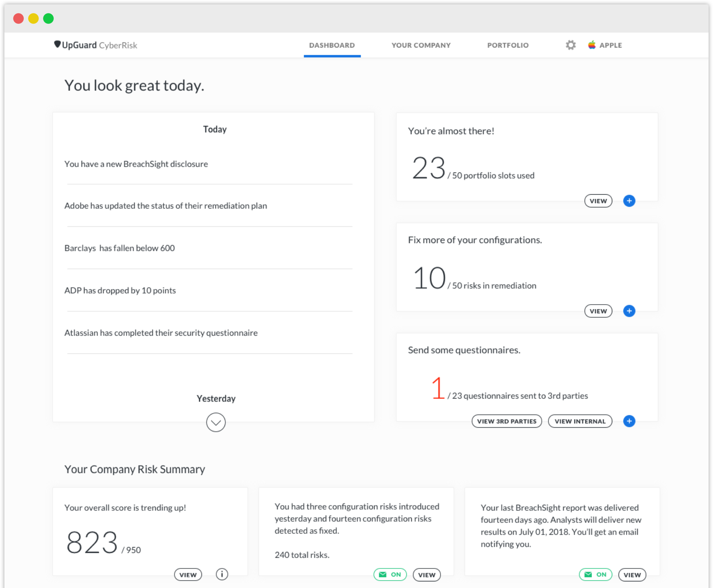Image resolution: width=713 pixels, height=588 pixels.
Task: Click the red 1 questionnaires count
Action: (438, 388)
